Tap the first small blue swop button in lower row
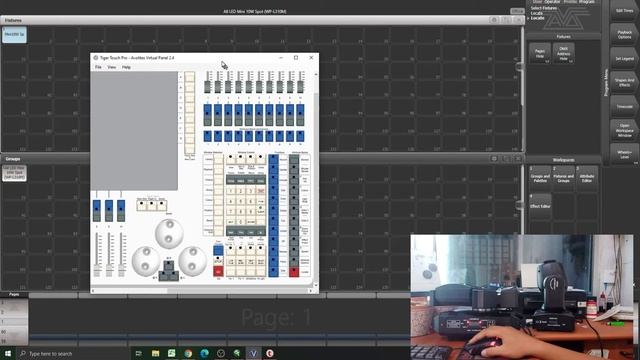The image size is (640, 360). [207, 136]
